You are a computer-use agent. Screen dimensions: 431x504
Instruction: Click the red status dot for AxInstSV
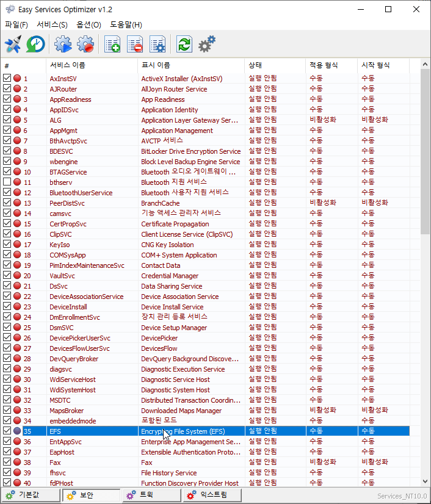(17, 78)
